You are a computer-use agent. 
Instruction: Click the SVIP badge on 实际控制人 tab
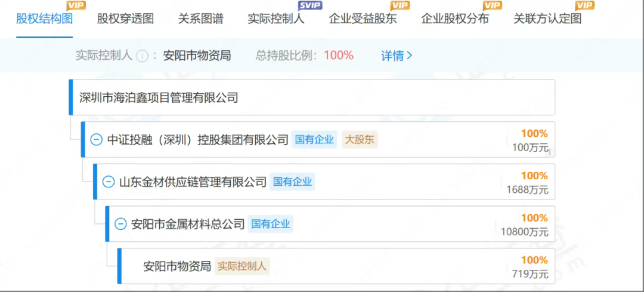pos(309,5)
